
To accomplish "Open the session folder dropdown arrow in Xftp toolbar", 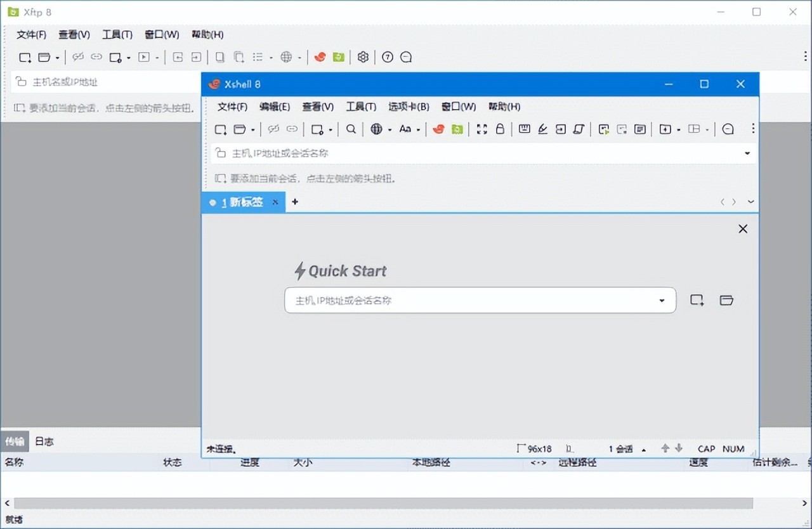I will [x=57, y=58].
